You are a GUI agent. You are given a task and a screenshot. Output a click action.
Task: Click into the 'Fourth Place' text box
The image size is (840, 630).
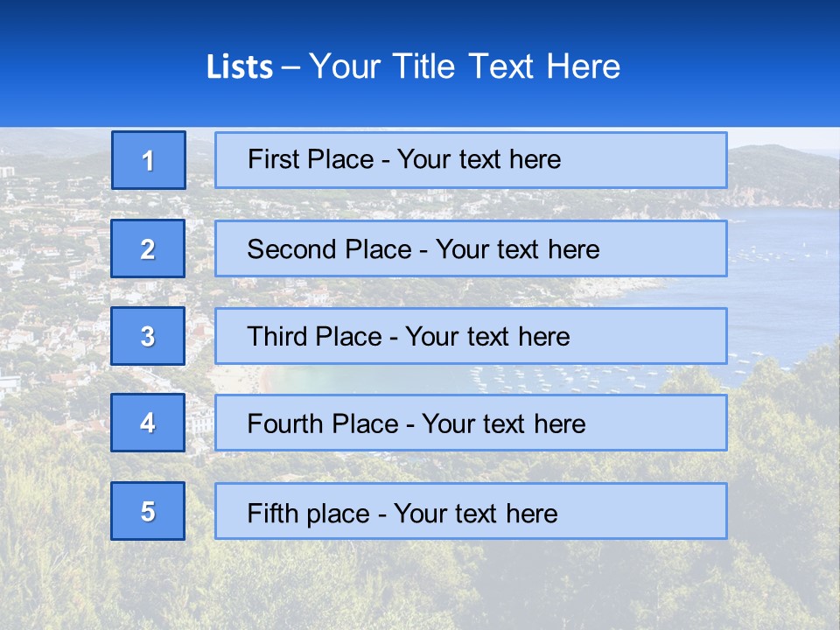coord(471,423)
